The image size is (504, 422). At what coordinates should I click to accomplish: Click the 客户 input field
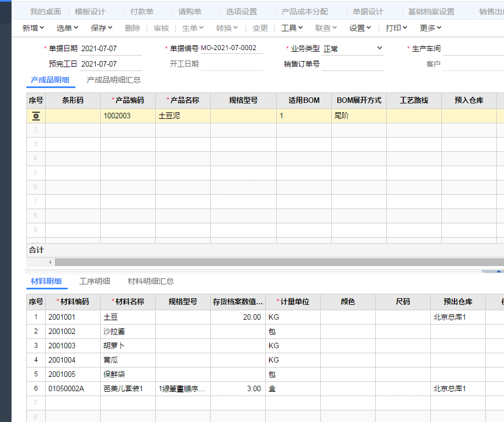tap(473, 64)
